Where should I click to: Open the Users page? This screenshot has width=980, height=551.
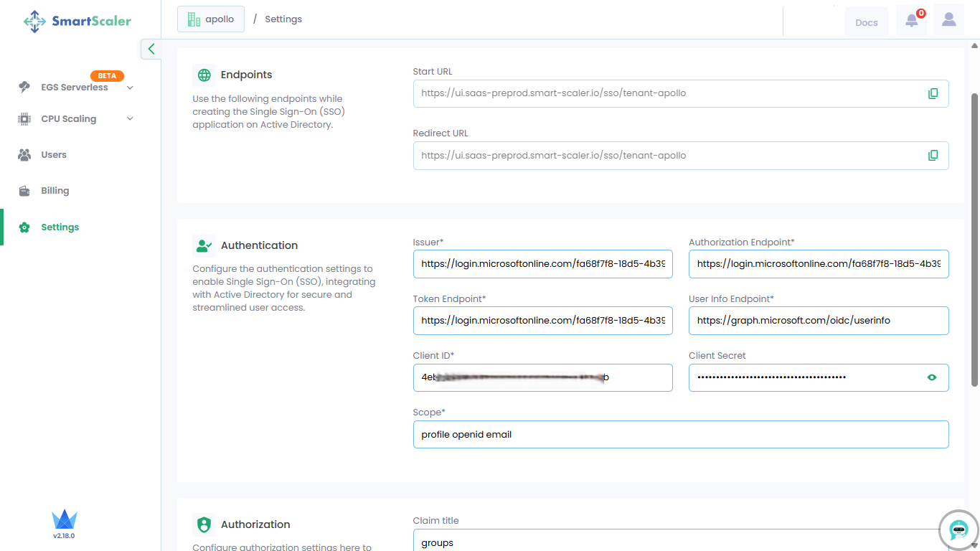(x=53, y=155)
